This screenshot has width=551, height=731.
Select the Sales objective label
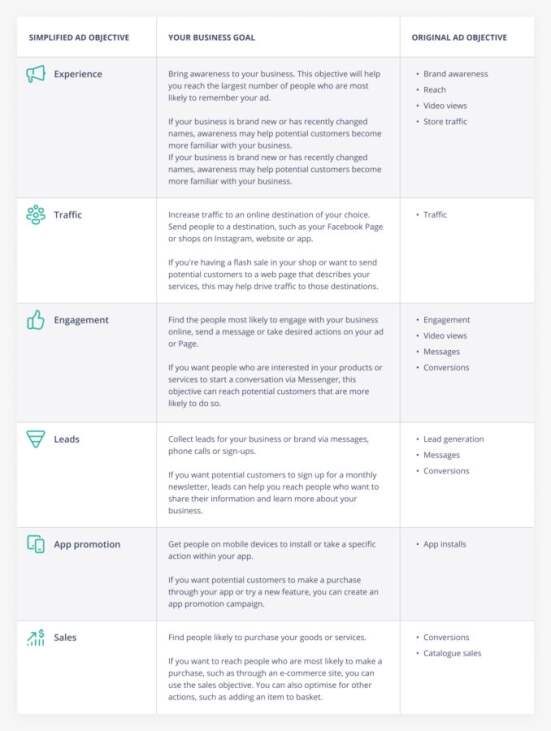pos(65,637)
